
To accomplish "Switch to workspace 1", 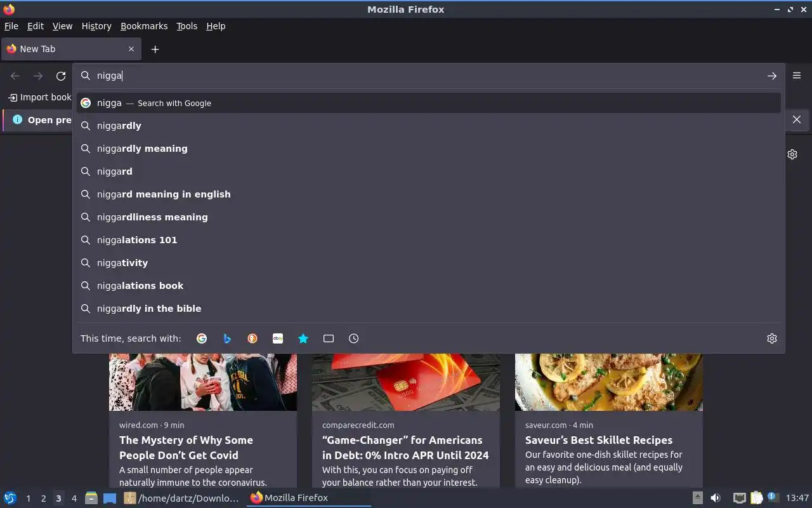I will 28,498.
